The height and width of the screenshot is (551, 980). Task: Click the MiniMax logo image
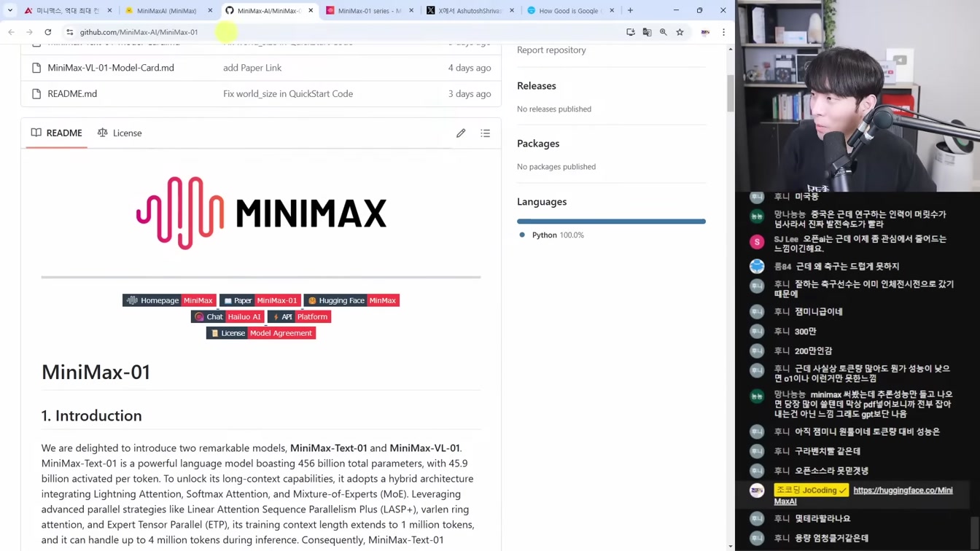pos(261,213)
